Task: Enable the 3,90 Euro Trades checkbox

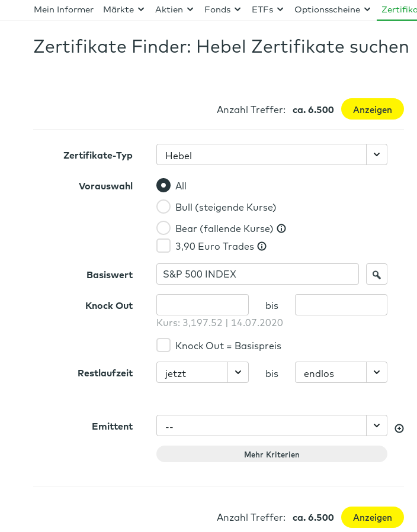Action: pos(163,246)
